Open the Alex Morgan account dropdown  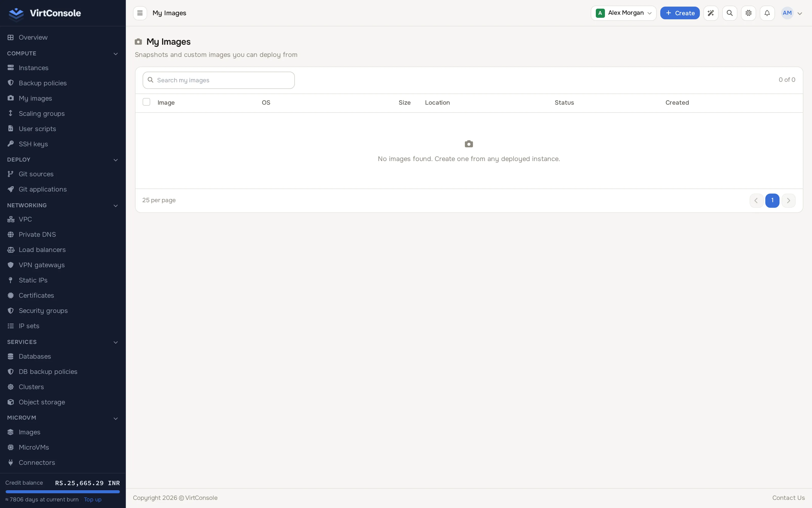[x=623, y=13]
